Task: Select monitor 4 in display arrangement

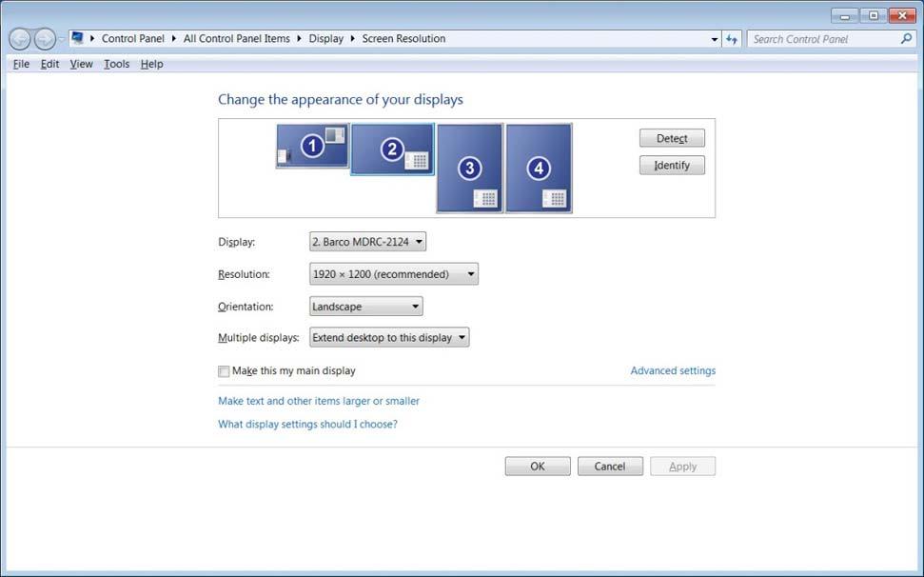Action: point(539,169)
